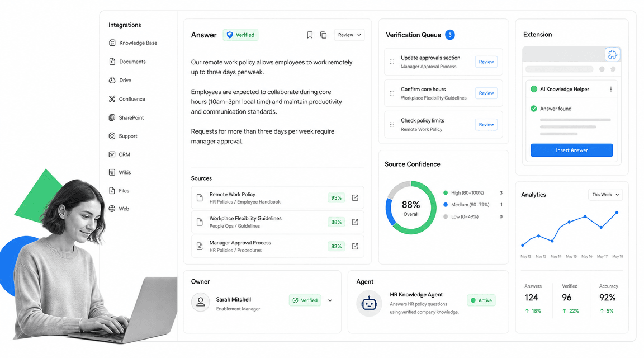Click the 82% confidence badge
The image size is (644, 358).
pos(336,246)
